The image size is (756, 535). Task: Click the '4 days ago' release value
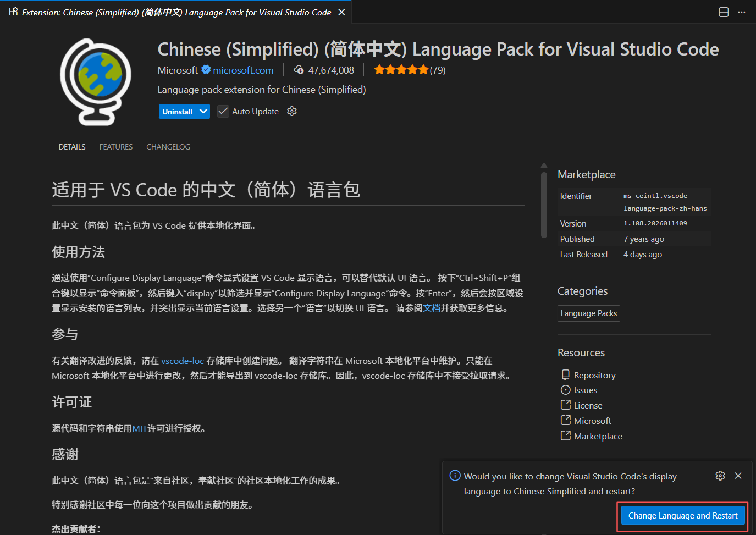click(x=643, y=255)
